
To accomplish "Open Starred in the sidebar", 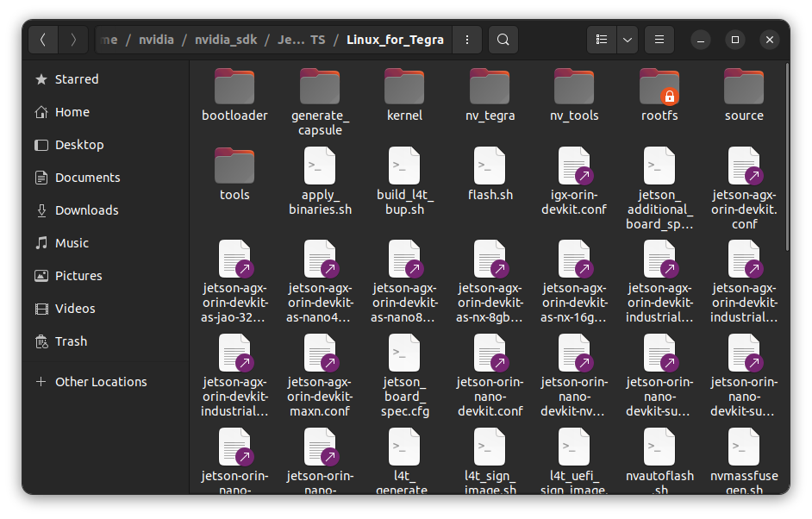I will coord(105,79).
